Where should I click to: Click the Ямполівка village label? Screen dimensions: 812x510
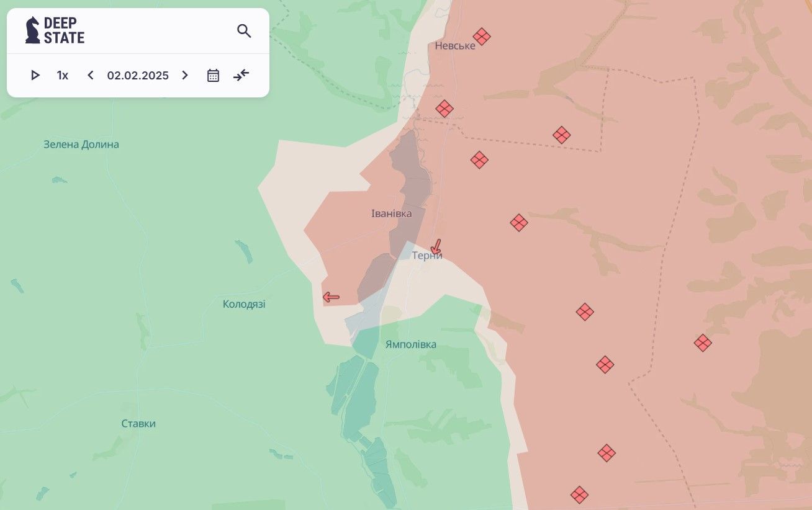coord(410,344)
